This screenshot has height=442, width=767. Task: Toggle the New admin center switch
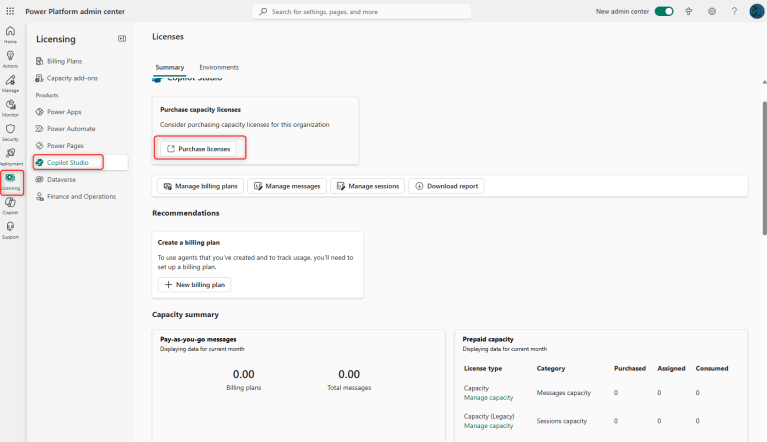(x=664, y=11)
